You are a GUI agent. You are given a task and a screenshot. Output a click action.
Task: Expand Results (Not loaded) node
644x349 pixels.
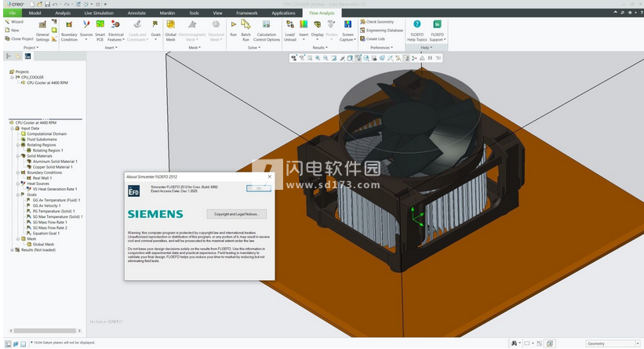(x=11, y=249)
